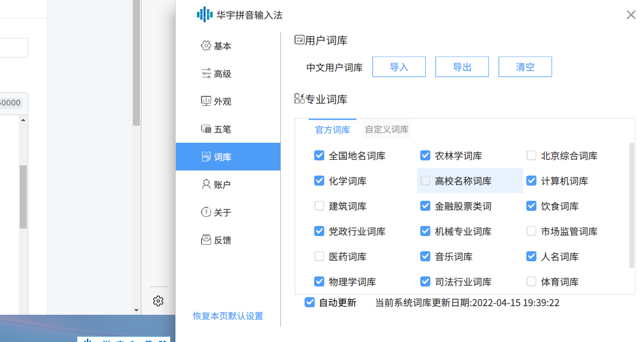This screenshot has height=342, width=644.
Task: Click the info icon beside 关于
Action: 206,212
